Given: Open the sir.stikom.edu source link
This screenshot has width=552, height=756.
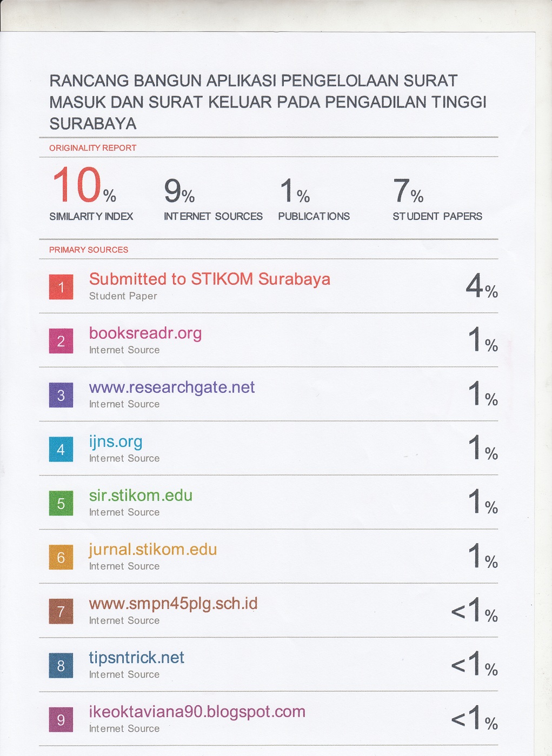Looking at the screenshot, I should 141,496.
